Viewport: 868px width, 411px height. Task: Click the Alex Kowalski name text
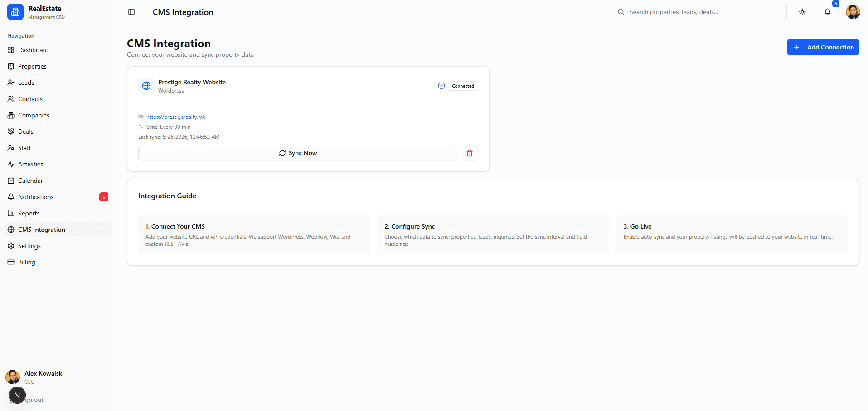(x=44, y=373)
